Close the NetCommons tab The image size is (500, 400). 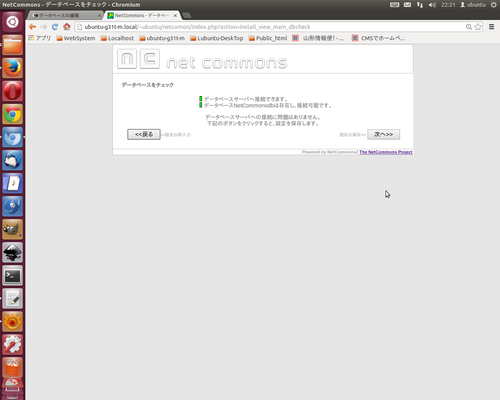click(175, 15)
